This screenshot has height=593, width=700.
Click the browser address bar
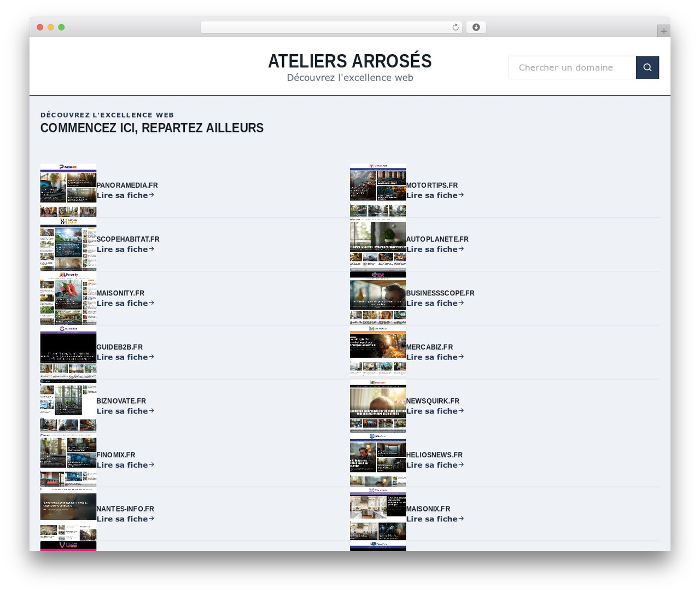[x=331, y=27]
